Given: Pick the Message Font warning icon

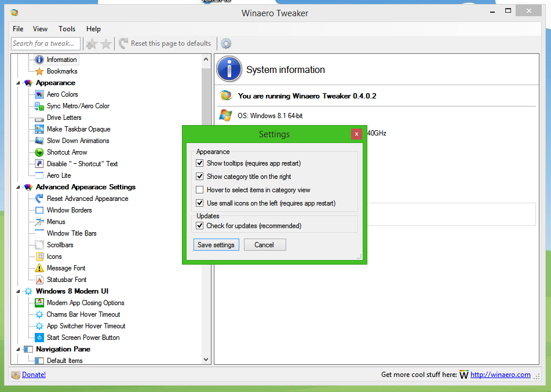Looking at the screenshot, I should point(39,268).
